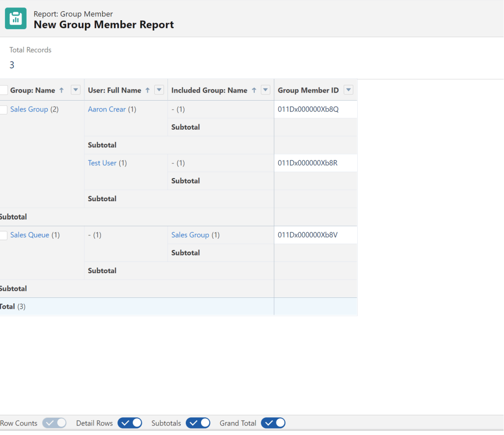Disable the Subtotals toggle
The width and height of the screenshot is (504, 435).
point(198,423)
